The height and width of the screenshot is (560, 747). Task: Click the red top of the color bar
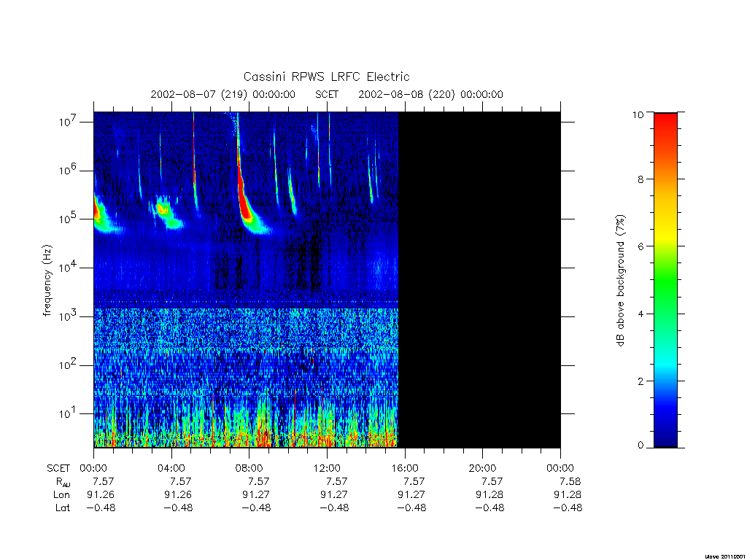coord(665,125)
